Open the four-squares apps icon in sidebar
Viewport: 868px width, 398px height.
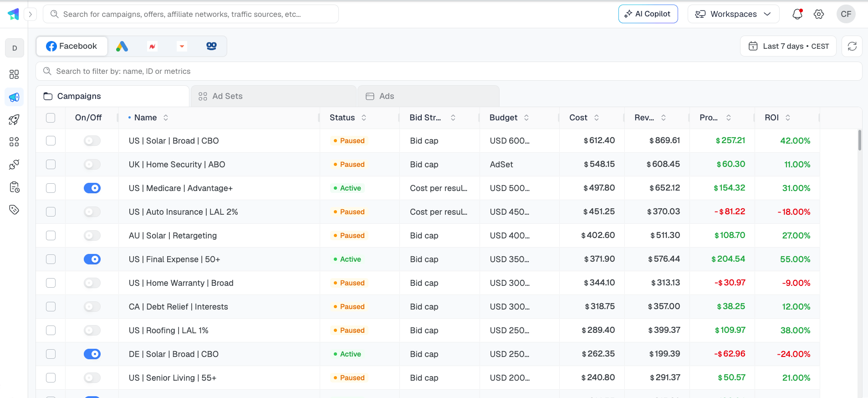coord(14,142)
